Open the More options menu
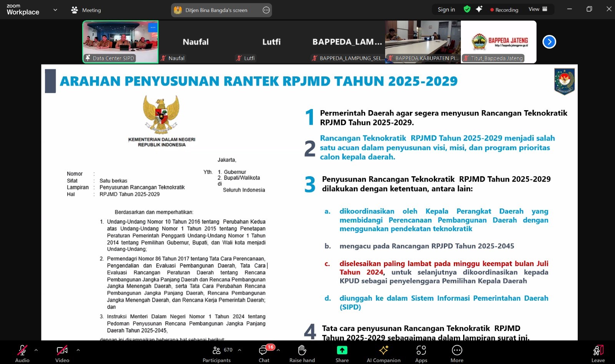The height and width of the screenshot is (364, 615). point(457,353)
